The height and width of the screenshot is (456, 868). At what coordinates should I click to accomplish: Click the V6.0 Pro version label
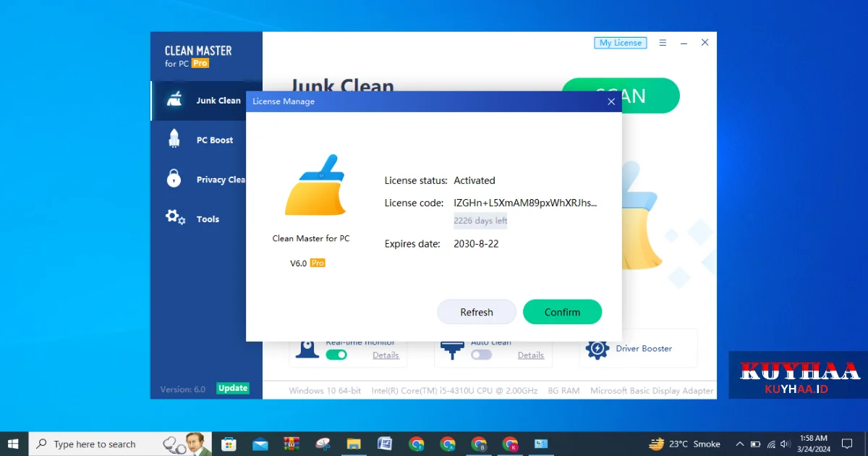(x=307, y=263)
